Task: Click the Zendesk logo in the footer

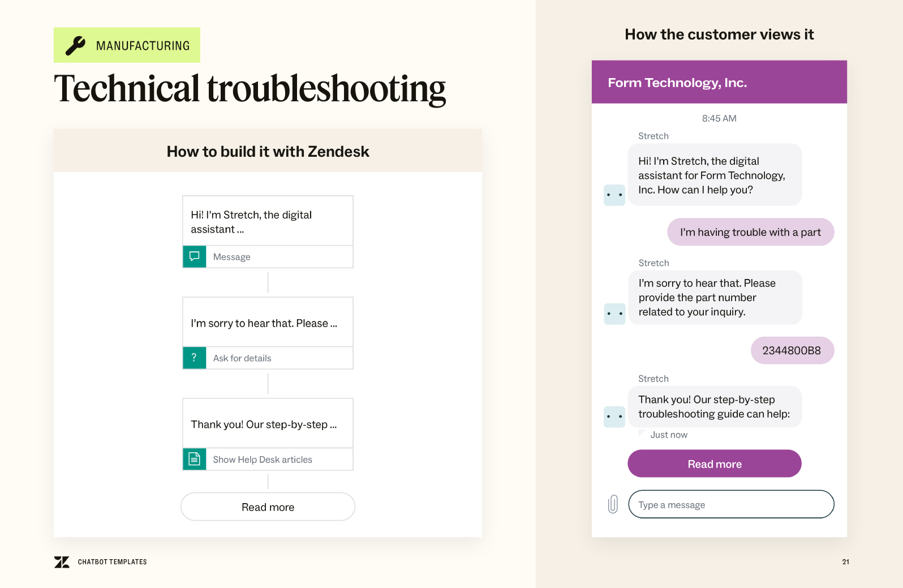Action: pos(62,562)
